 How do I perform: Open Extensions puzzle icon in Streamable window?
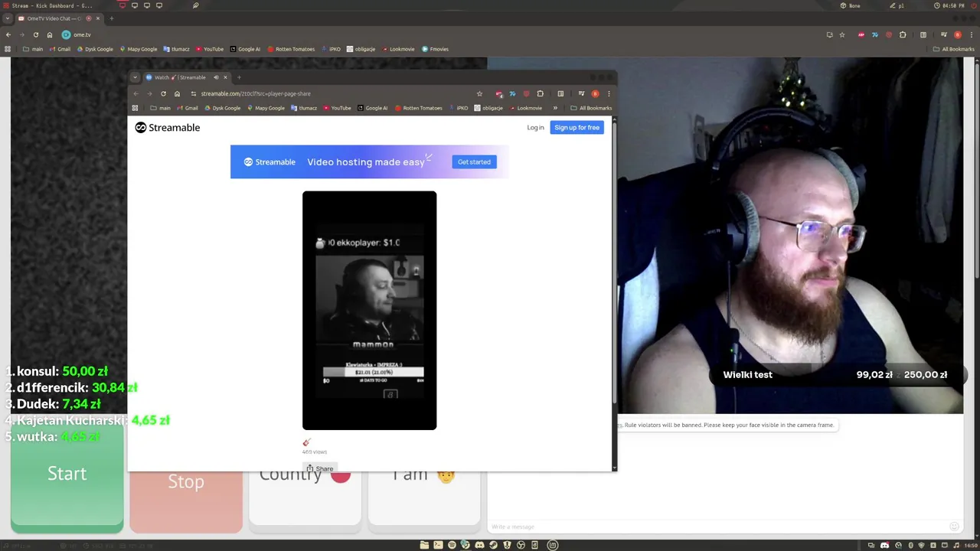pos(541,93)
